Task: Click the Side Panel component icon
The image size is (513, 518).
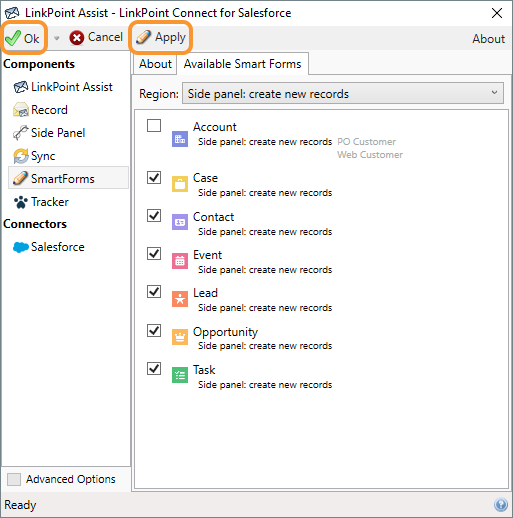Action: pos(21,133)
